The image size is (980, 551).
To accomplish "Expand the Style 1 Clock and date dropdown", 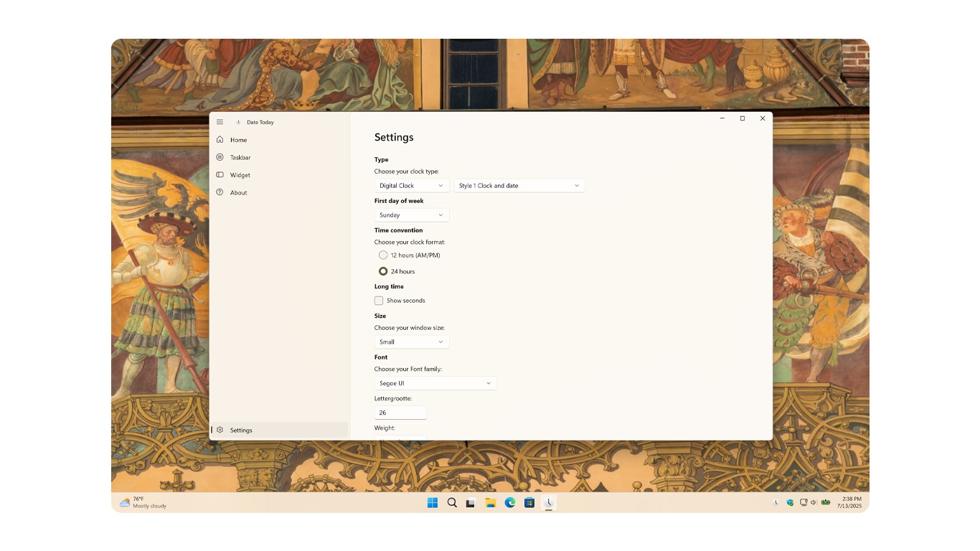I will pos(519,186).
